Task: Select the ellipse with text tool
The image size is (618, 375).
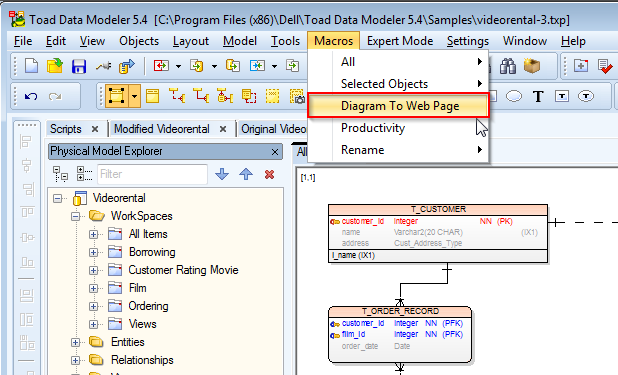Action: click(586, 96)
